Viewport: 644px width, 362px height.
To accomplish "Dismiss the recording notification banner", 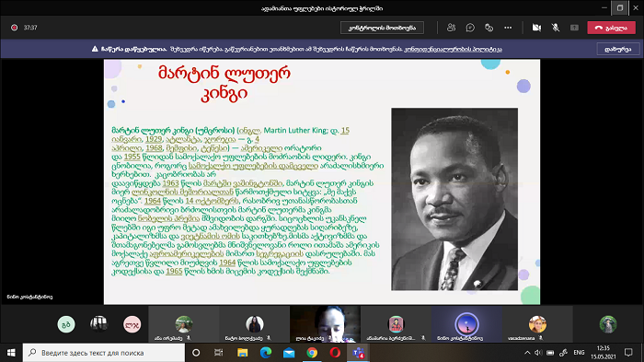I will tap(617, 49).
